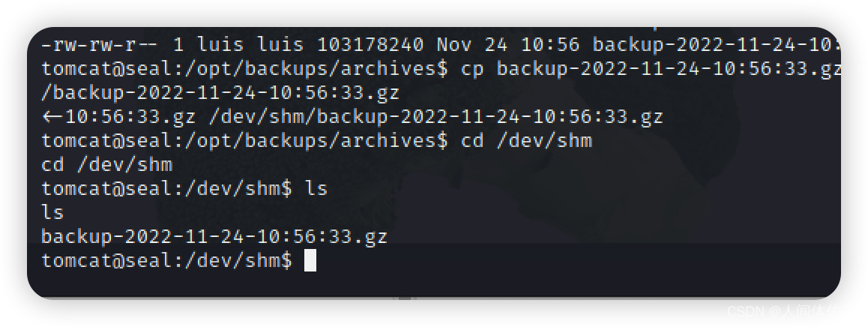This screenshot has width=868, height=327.
Task: Click the final tomcat@seal:/dev/shm$ prompt
Action: [x=166, y=260]
